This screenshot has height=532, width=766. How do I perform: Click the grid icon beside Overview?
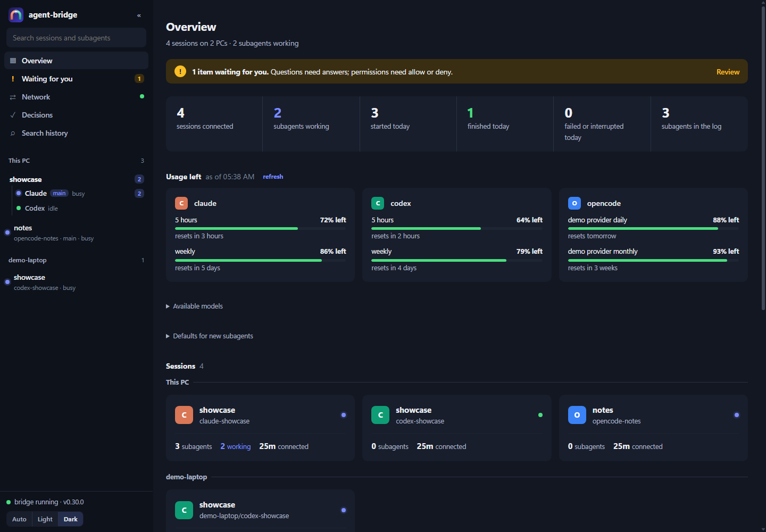tap(13, 61)
